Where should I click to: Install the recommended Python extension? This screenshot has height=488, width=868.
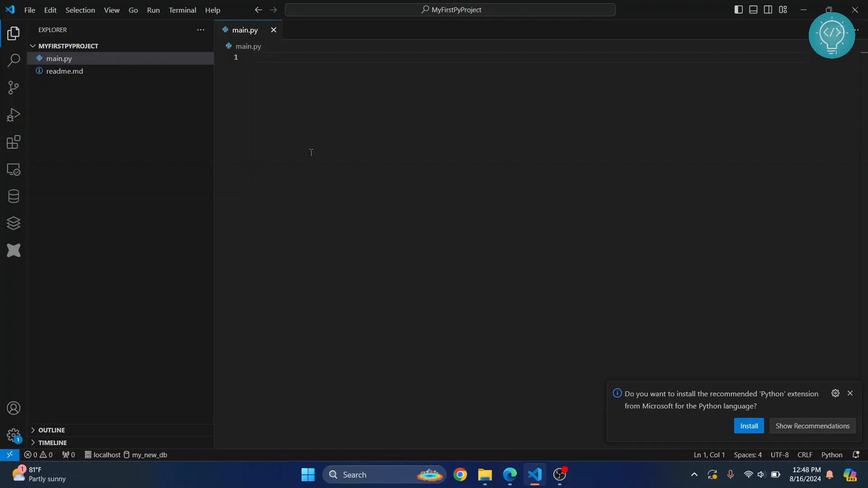pos(749,426)
